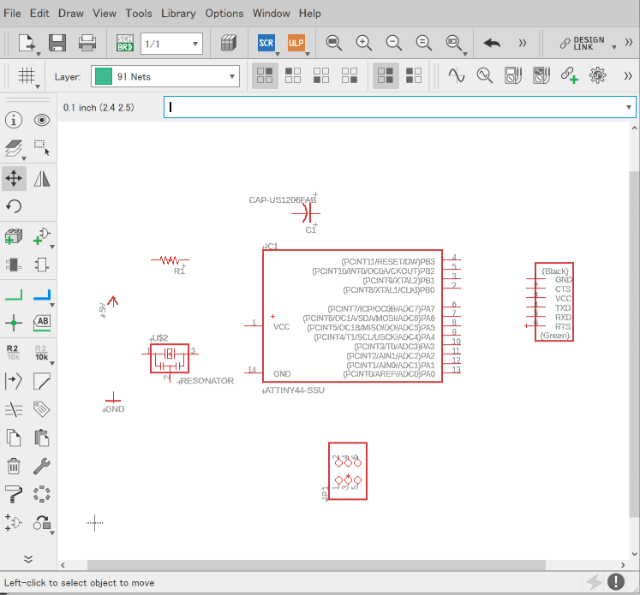Open the Options menu

[x=224, y=13]
